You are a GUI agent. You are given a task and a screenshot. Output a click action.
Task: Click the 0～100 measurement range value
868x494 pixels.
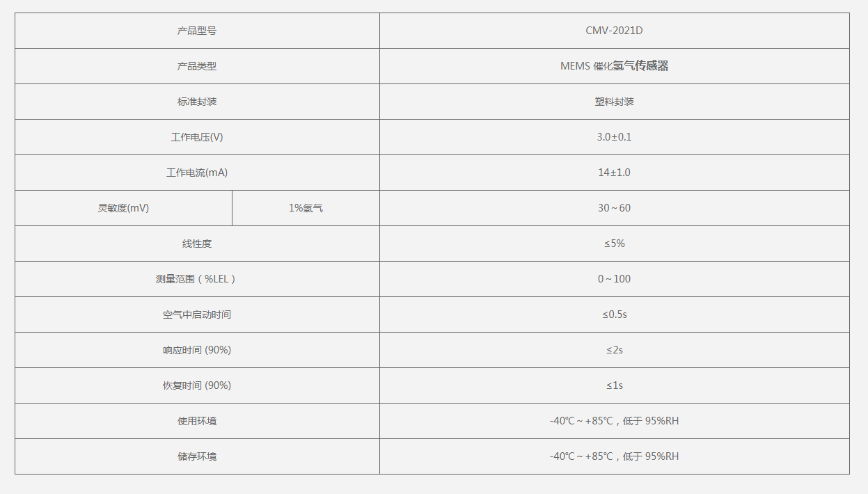click(x=614, y=279)
